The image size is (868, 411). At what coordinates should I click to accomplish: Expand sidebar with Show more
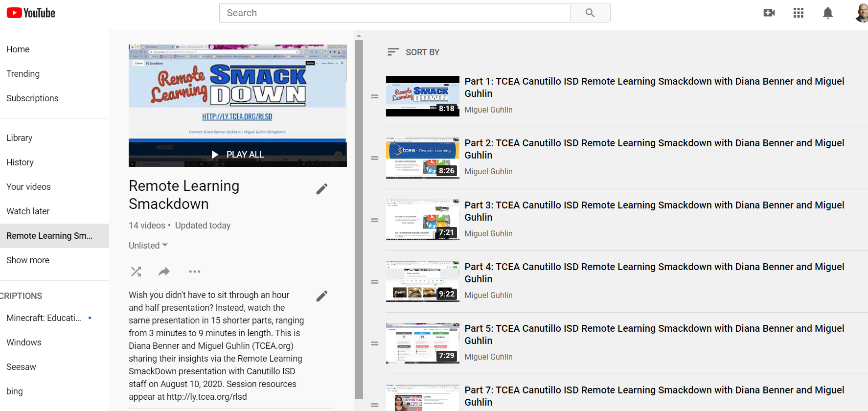point(28,260)
